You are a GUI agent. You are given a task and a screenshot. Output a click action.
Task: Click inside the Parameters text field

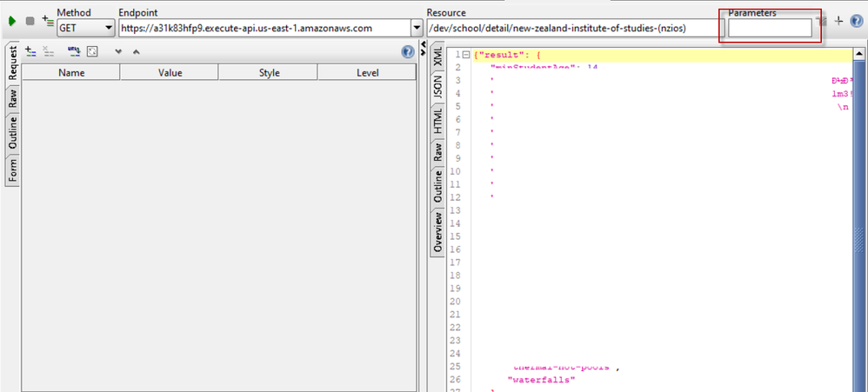click(x=770, y=29)
